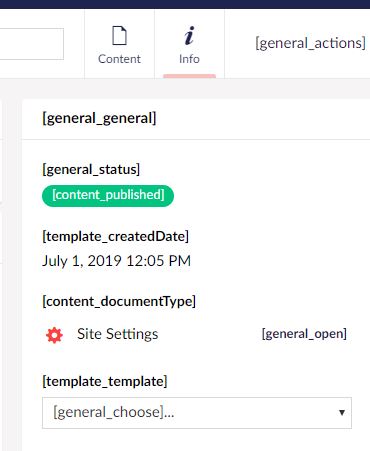Select the Info tab label

click(x=189, y=59)
